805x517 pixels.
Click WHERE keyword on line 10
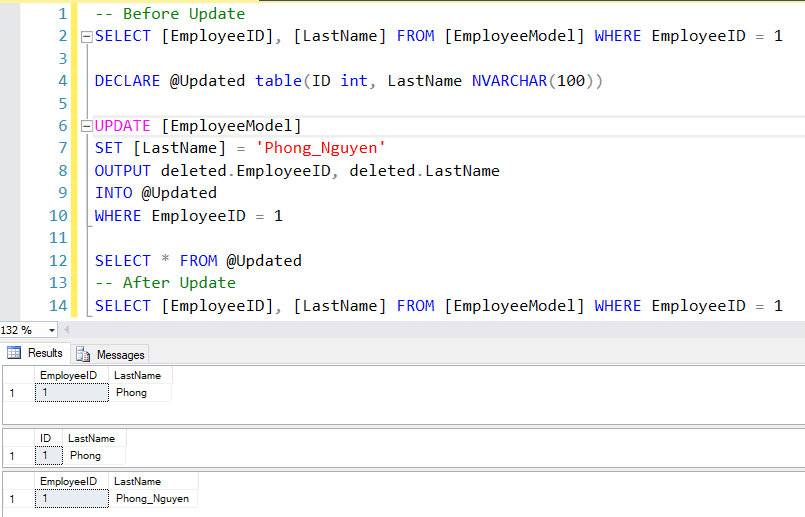[x=118, y=216]
